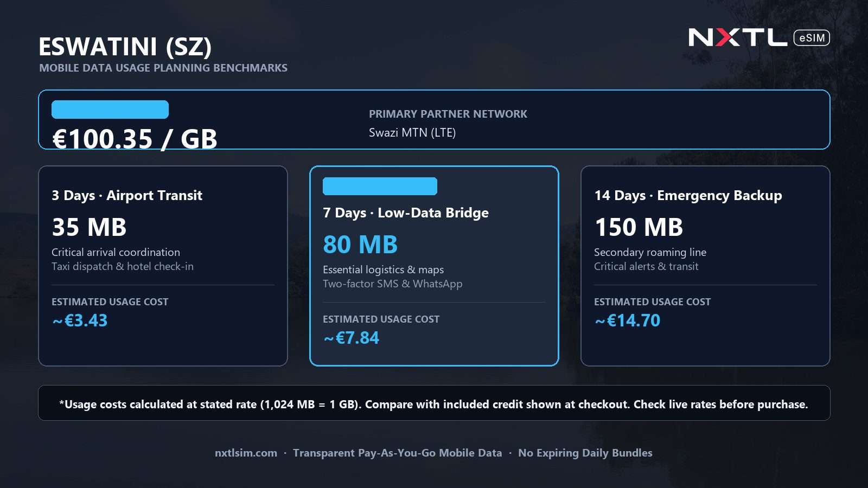Click the 150 MB data amount
The width and height of the screenshot is (868, 488).
[639, 227]
